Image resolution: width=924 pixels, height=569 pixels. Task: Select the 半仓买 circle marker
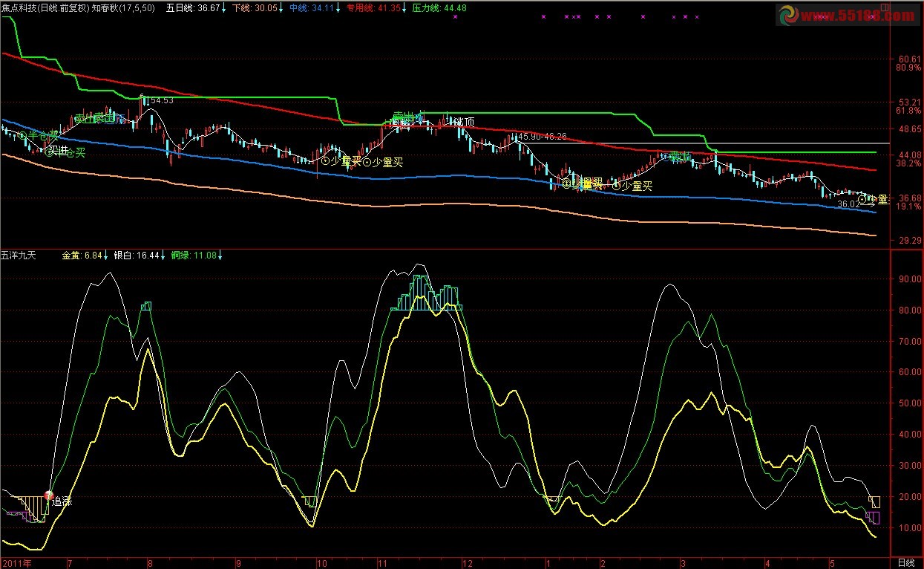click(23, 137)
